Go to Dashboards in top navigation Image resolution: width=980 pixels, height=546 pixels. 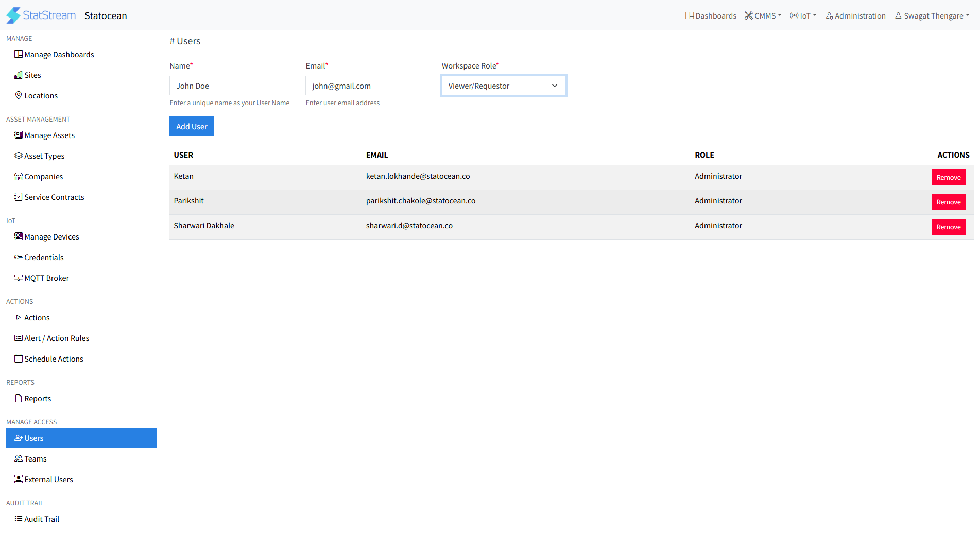pyautogui.click(x=711, y=16)
